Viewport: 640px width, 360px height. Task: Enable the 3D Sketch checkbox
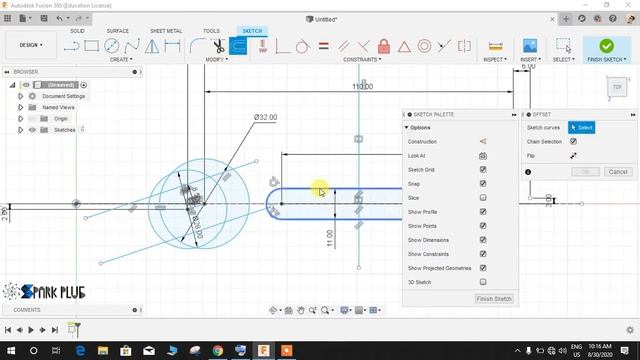(x=483, y=282)
